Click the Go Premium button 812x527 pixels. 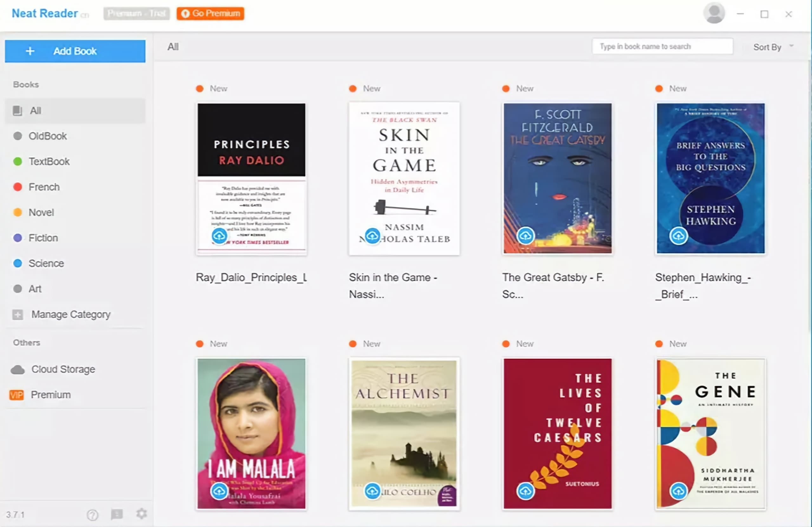pyautogui.click(x=210, y=13)
